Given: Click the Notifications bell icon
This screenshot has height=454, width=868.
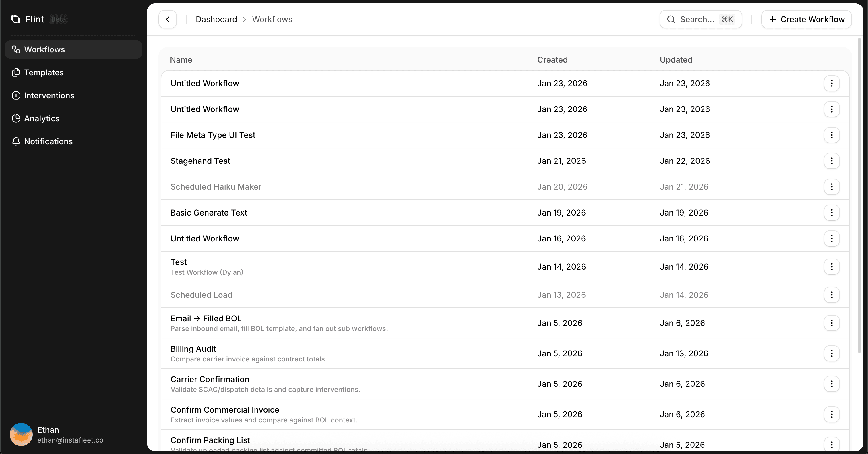Looking at the screenshot, I should pyautogui.click(x=16, y=141).
